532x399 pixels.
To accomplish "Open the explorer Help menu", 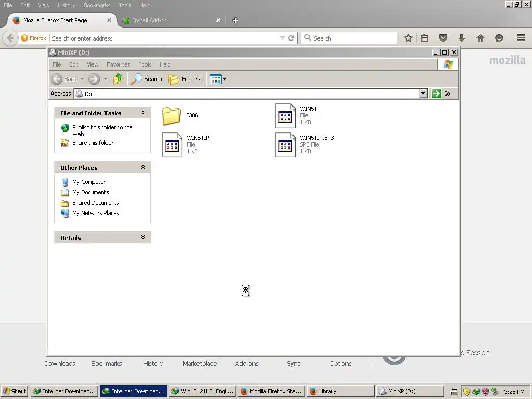I will [165, 64].
